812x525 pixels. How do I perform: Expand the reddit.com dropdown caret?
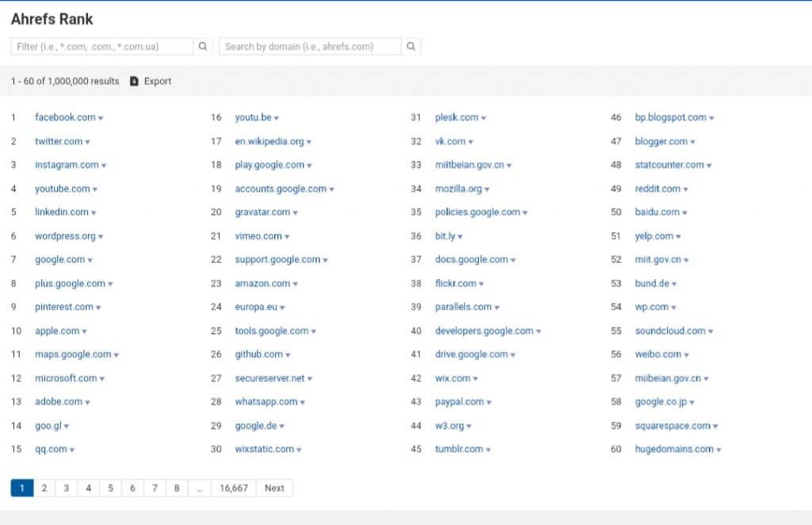tap(685, 190)
